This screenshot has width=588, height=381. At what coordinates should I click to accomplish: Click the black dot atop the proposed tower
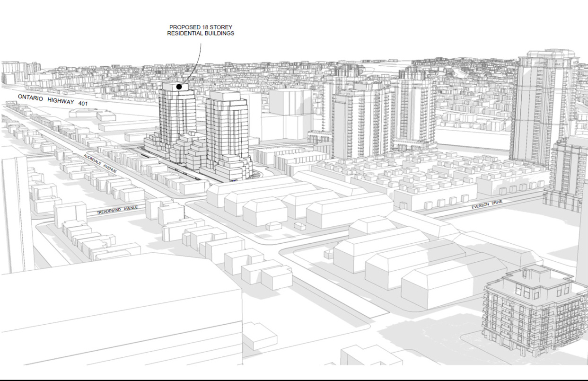point(179,87)
